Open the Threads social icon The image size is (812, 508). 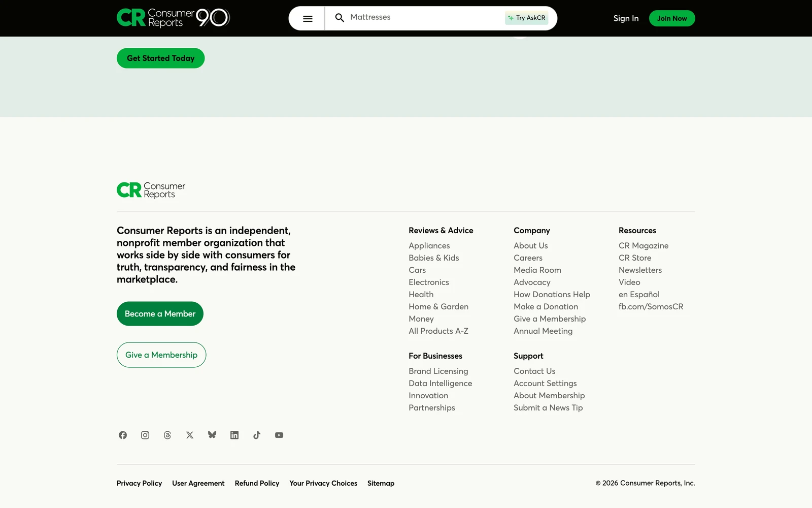167,435
